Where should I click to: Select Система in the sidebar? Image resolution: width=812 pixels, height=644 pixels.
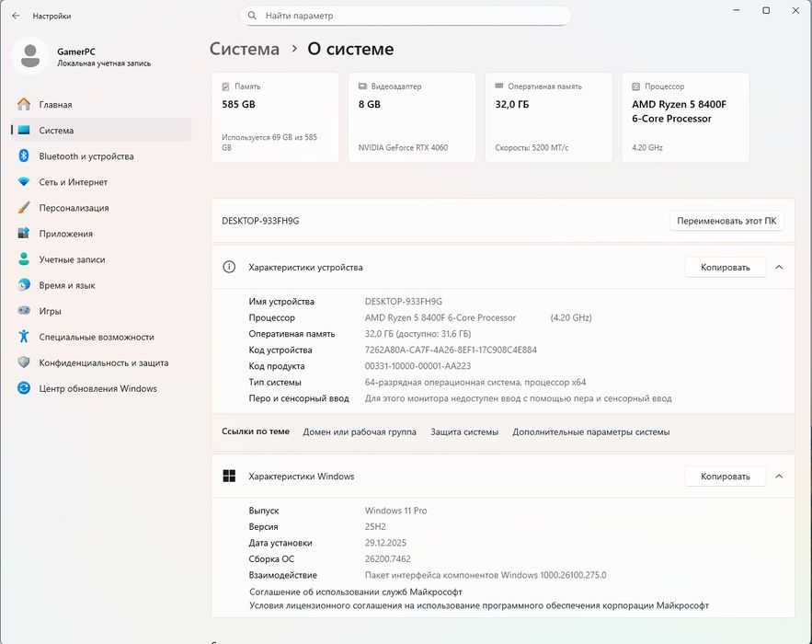(101, 131)
